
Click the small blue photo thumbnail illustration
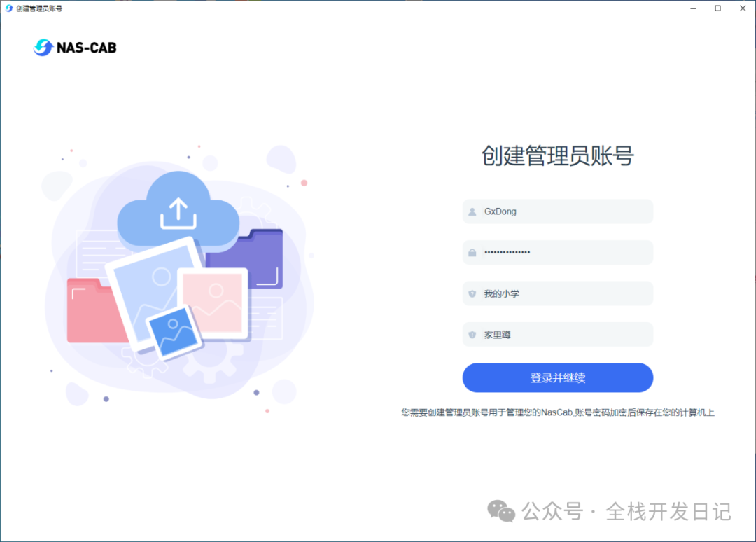174,332
